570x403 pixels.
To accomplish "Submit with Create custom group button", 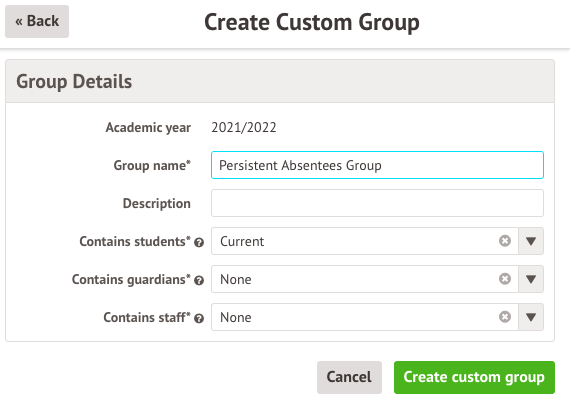I will (x=474, y=377).
